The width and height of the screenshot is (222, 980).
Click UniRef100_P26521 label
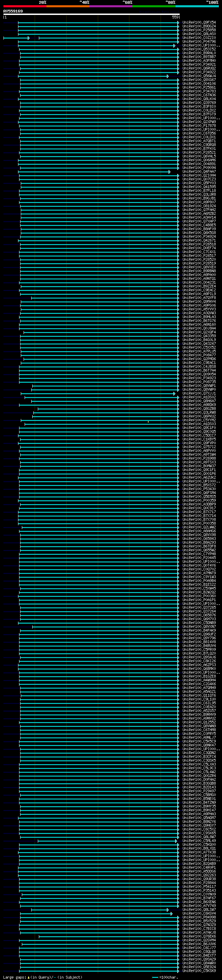(x=199, y=152)
